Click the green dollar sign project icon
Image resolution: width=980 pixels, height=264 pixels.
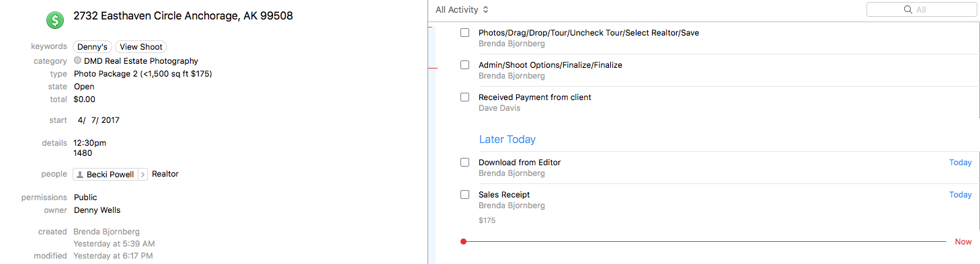pyautogui.click(x=55, y=19)
